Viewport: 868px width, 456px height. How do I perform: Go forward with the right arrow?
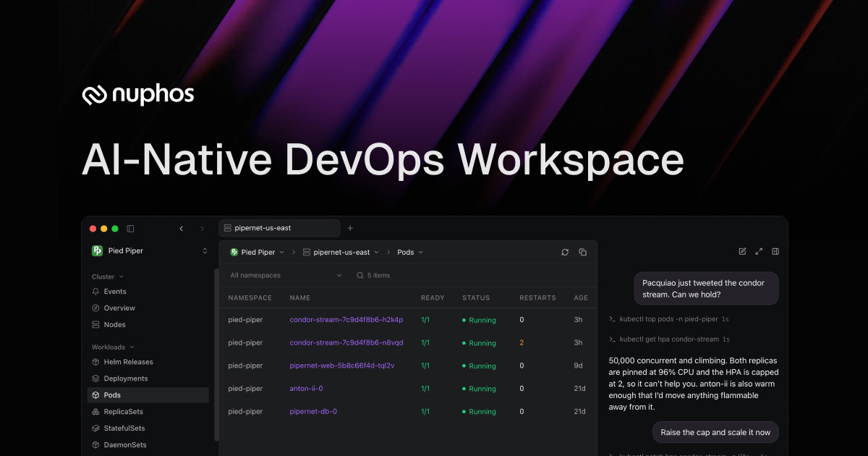coord(202,228)
